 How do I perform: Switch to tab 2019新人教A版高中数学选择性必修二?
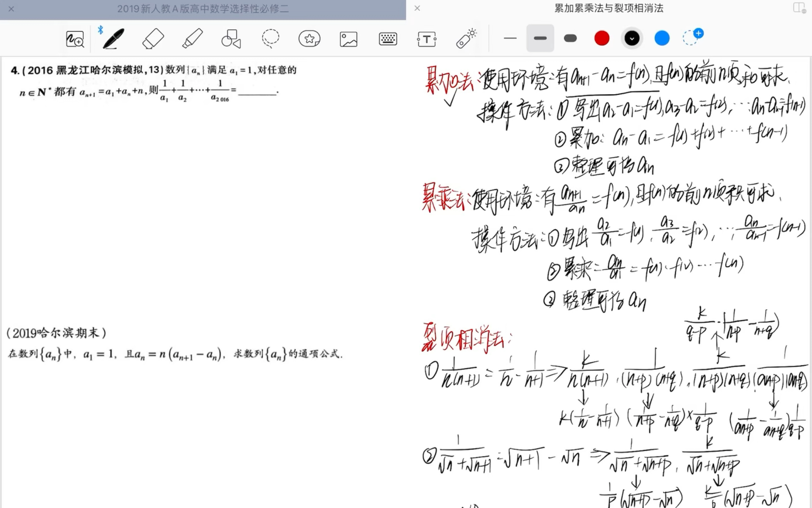click(203, 9)
